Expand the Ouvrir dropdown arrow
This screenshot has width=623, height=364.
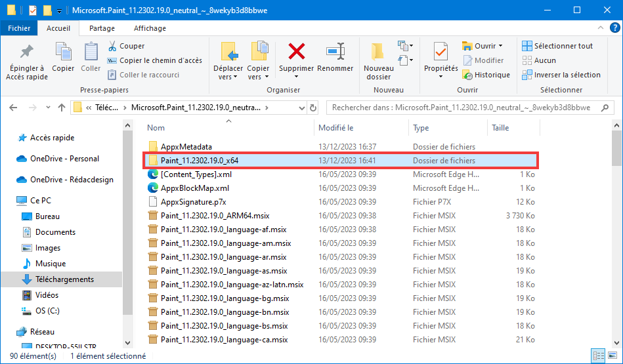pos(501,46)
